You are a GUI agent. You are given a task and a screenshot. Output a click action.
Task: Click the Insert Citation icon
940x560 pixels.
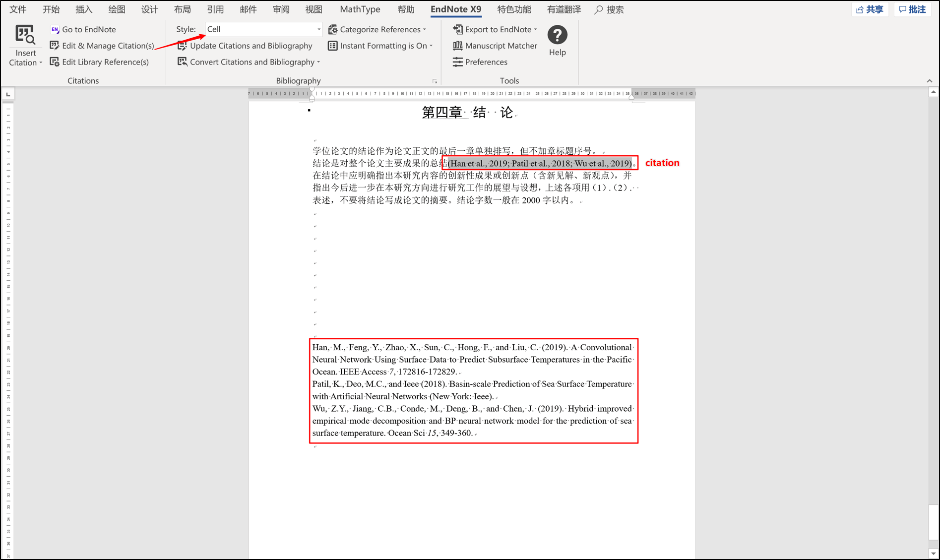click(25, 35)
